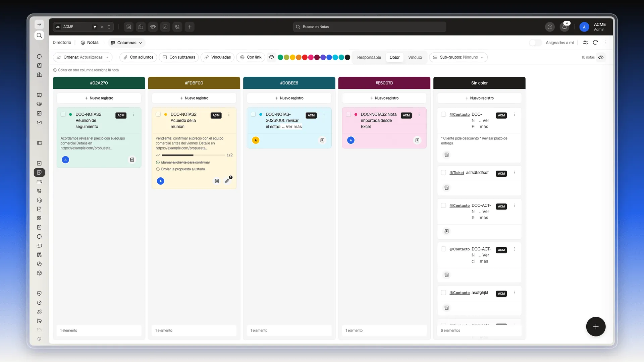Expand sidebar with the arrow icon
Screen dimensions: 644x362
39,24
